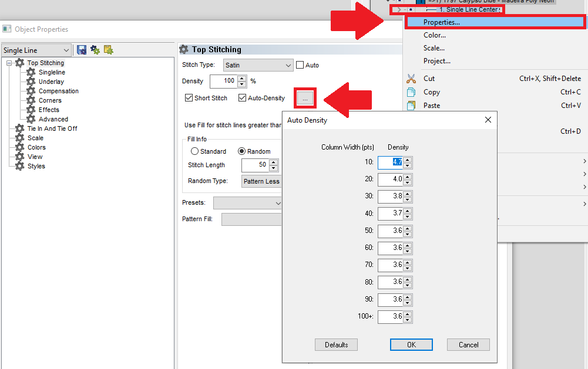This screenshot has width=588, height=369.
Task: Click the Defaults button in Auto Density
Action: (x=336, y=345)
